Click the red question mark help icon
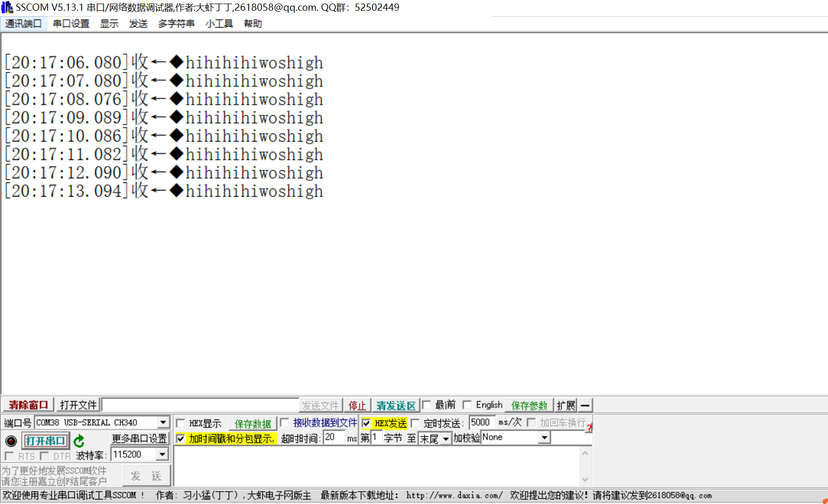This screenshot has height=504, width=828. 589,428
